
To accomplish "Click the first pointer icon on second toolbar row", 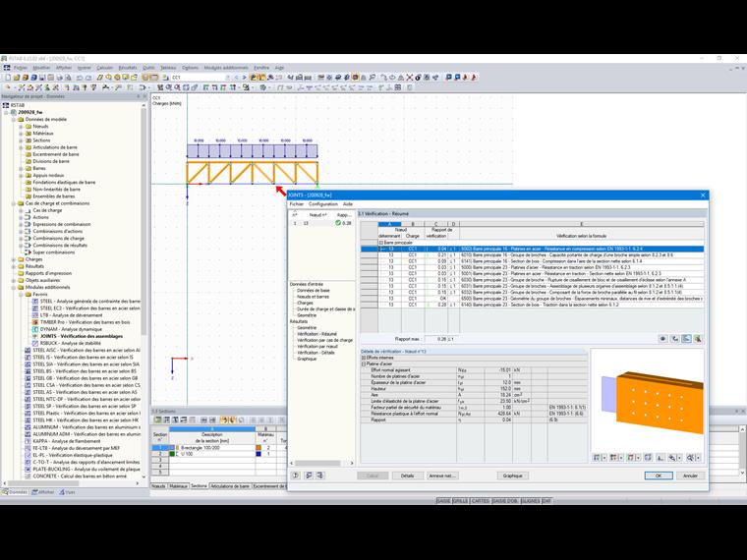I will click(7, 87).
